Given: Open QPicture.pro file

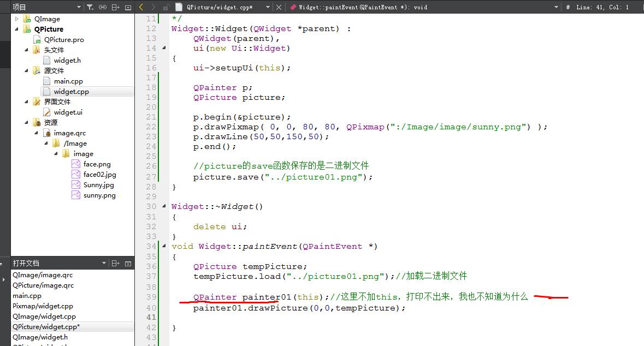Looking at the screenshot, I should pyautogui.click(x=64, y=40).
